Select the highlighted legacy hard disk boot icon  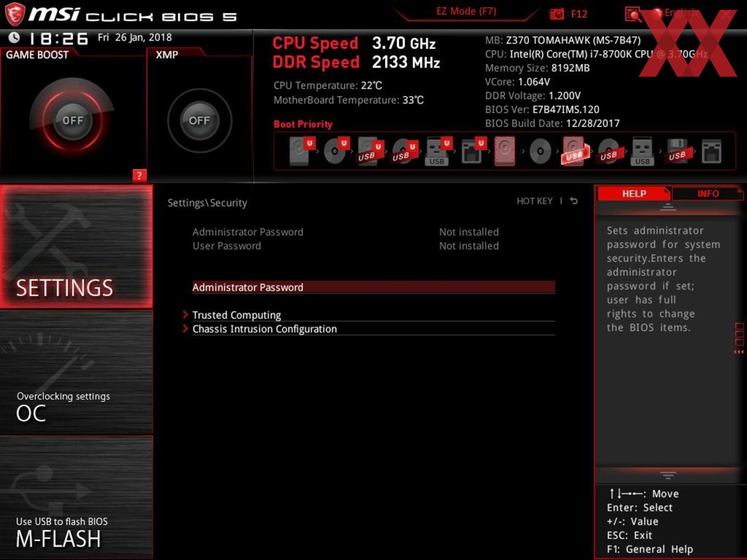click(505, 151)
